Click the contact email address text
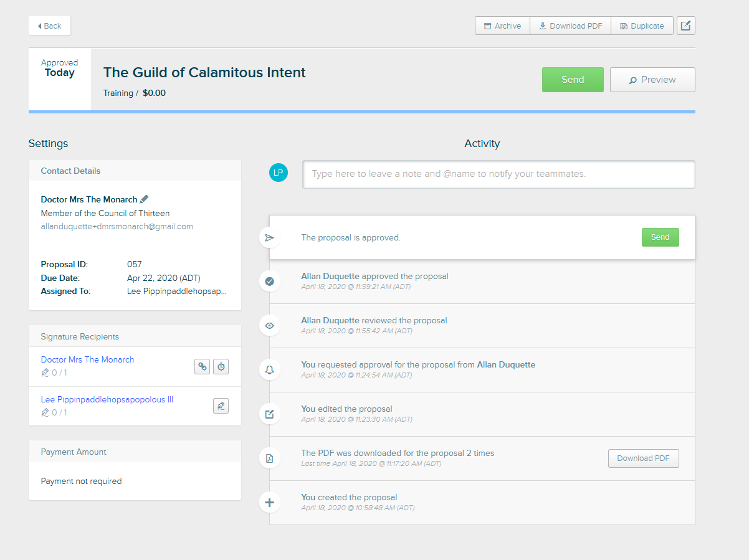The height and width of the screenshot is (560, 749). pos(117,227)
